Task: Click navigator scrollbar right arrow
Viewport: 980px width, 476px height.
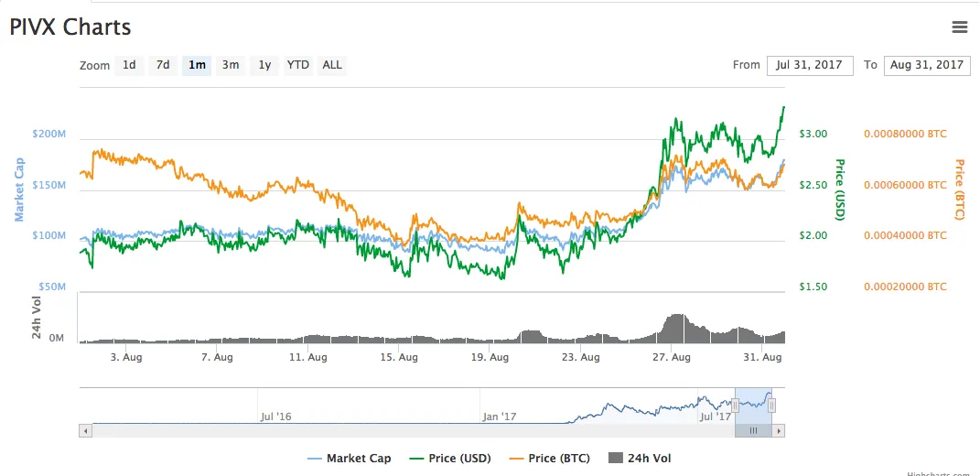Action: pyautogui.click(x=779, y=431)
